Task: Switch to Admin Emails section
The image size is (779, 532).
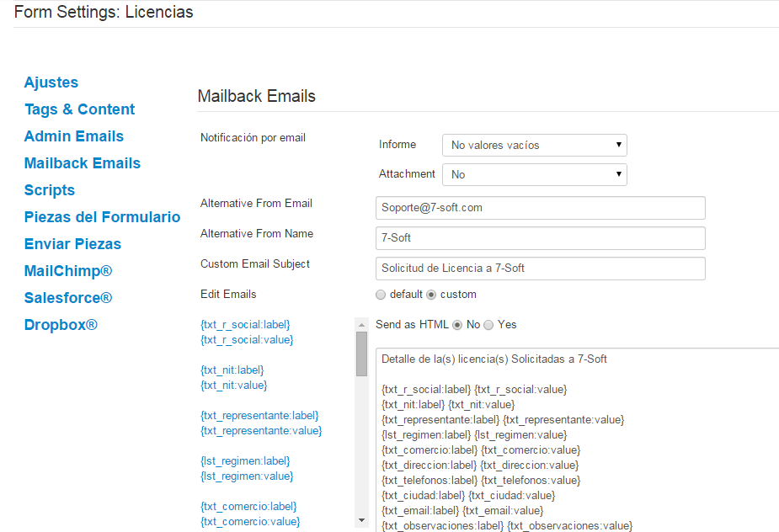Action: [74, 136]
